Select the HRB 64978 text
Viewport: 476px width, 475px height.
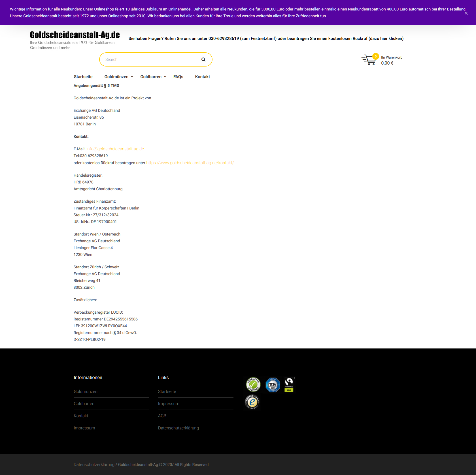pos(84,182)
